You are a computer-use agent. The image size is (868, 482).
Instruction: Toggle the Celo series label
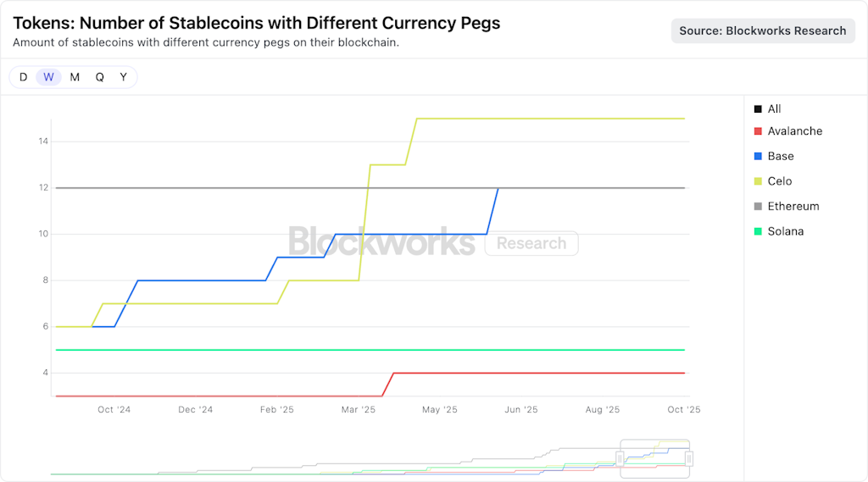[x=779, y=181]
